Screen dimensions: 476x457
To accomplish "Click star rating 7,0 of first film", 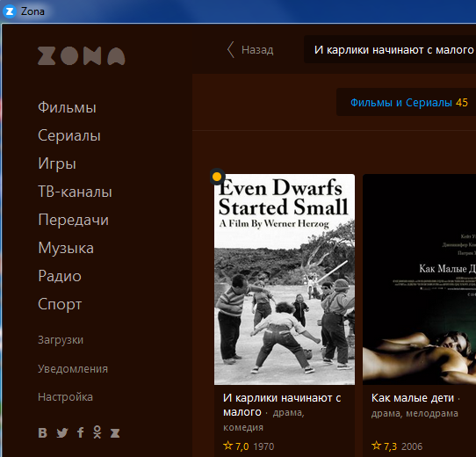I will click(x=236, y=446).
